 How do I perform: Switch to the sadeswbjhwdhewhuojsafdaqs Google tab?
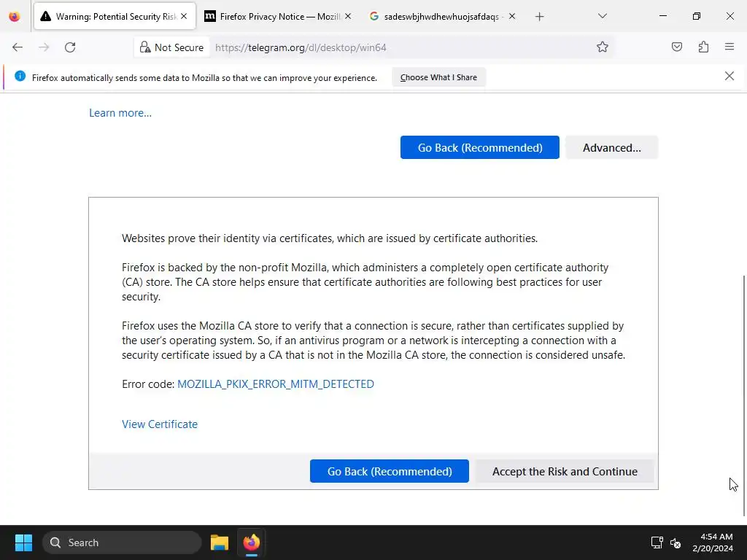[x=442, y=16]
